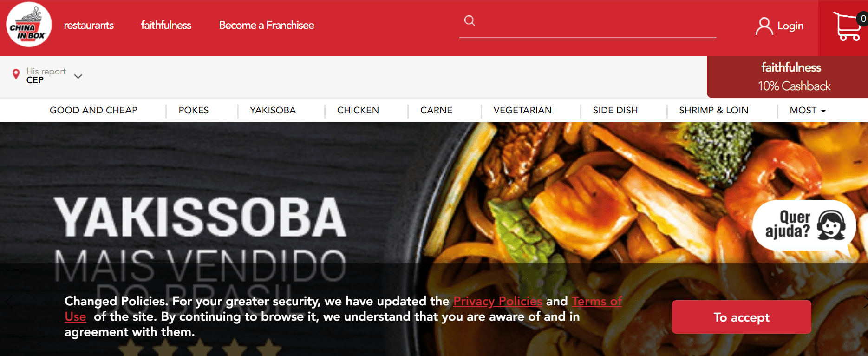The width and height of the screenshot is (868, 356).
Task: Open the Privacy Policies link
Action: click(x=497, y=301)
